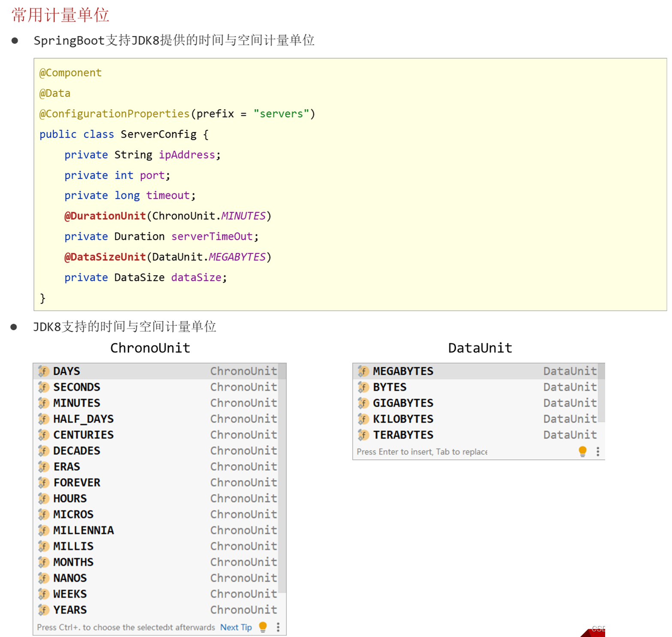672x637 pixels.
Task: Choose KILOBYTES from the DataUnit list
Action: tap(476, 418)
